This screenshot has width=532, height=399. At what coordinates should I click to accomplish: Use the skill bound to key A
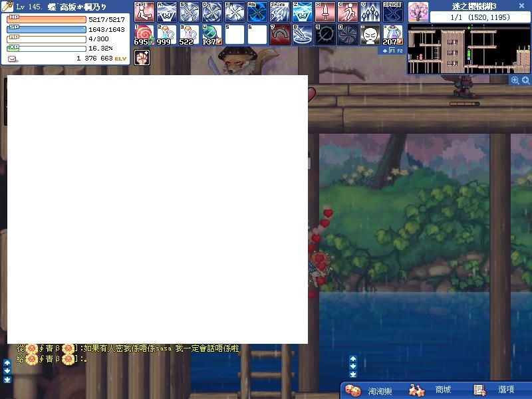coord(167,12)
